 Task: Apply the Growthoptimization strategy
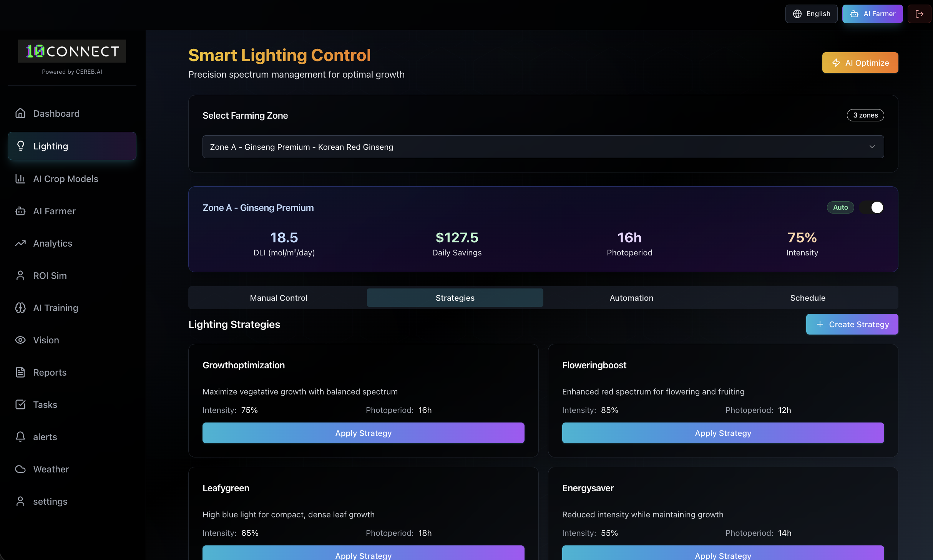[363, 433]
